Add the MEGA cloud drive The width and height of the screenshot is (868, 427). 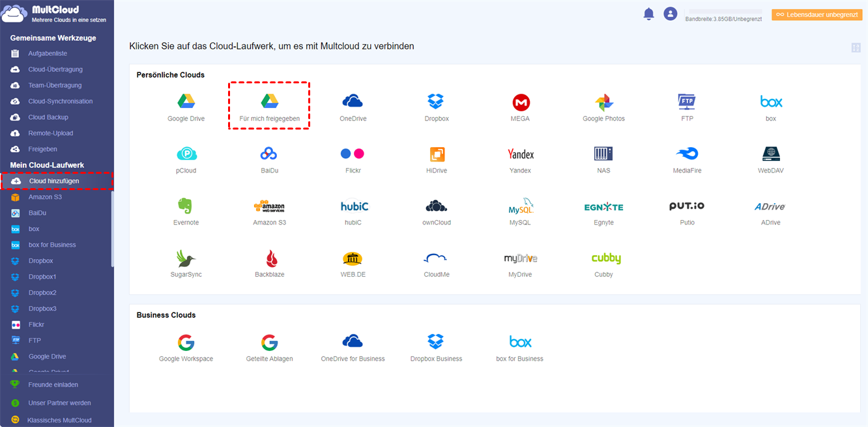[x=520, y=107]
